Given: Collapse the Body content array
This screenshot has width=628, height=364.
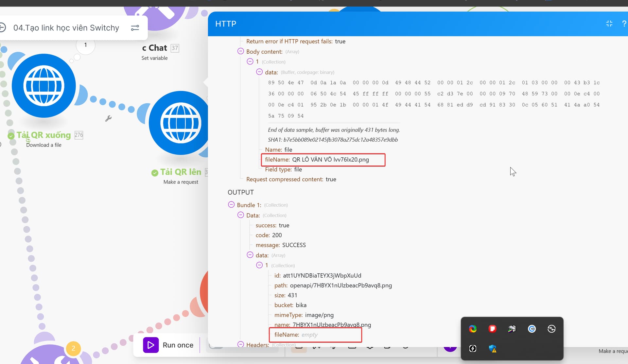Looking at the screenshot, I should click(x=240, y=51).
